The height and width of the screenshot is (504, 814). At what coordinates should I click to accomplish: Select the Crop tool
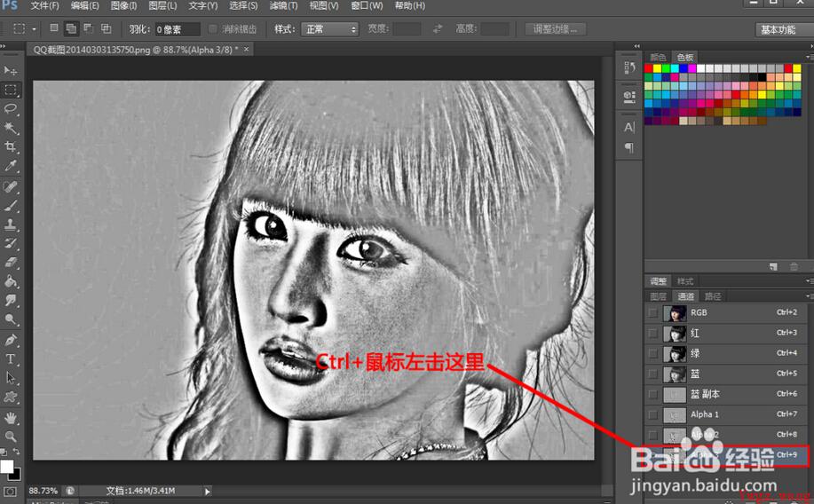[11, 147]
